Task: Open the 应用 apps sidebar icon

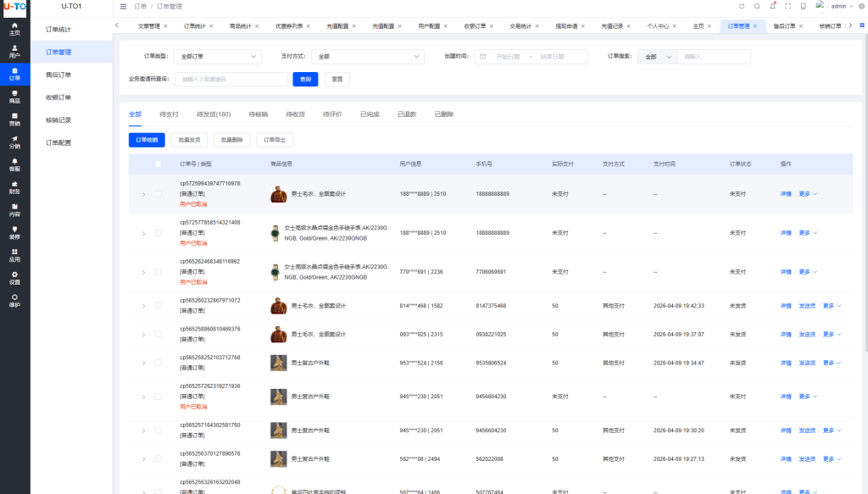Action: pos(14,256)
